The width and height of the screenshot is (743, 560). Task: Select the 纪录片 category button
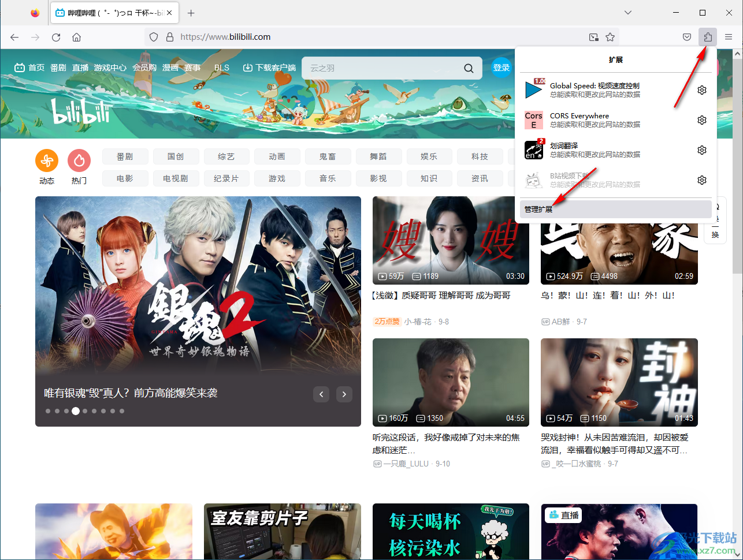point(226,178)
